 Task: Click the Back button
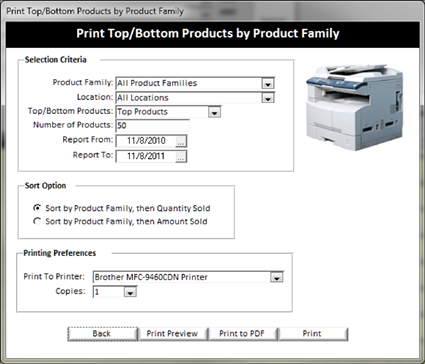point(102,334)
